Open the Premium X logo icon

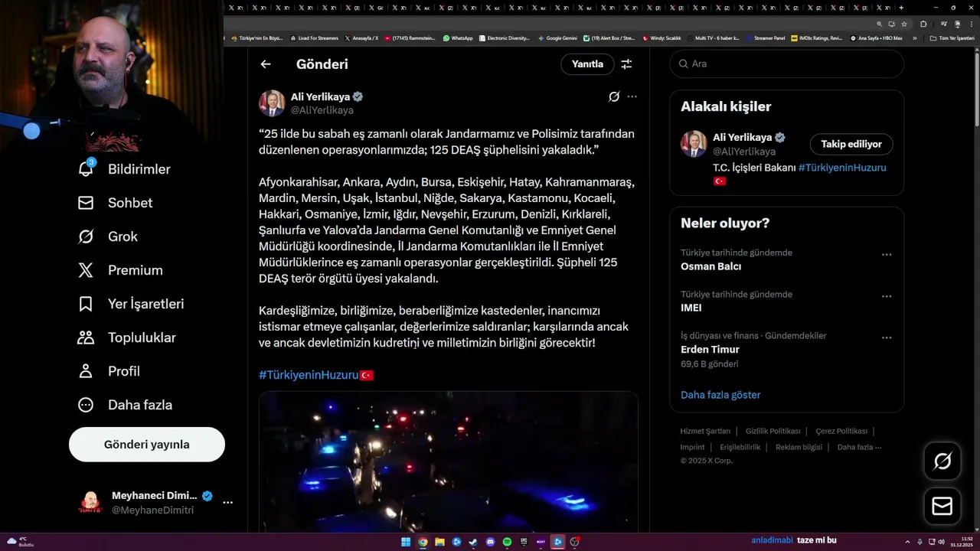[86, 270]
